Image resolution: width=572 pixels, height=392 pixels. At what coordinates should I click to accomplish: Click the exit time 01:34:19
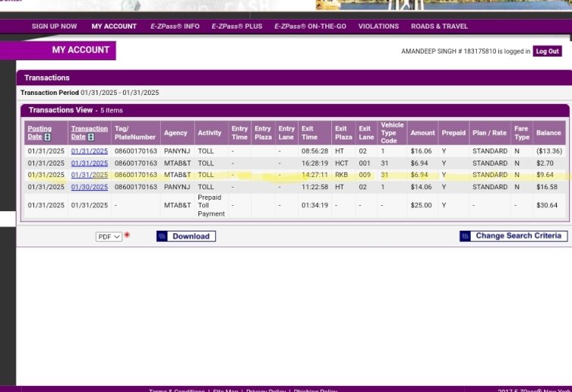pyautogui.click(x=315, y=206)
